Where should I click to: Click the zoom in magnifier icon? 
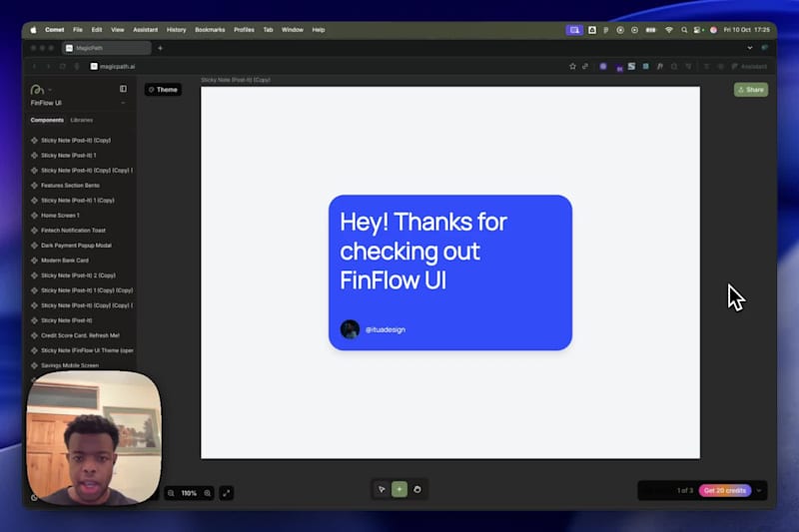click(x=208, y=493)
